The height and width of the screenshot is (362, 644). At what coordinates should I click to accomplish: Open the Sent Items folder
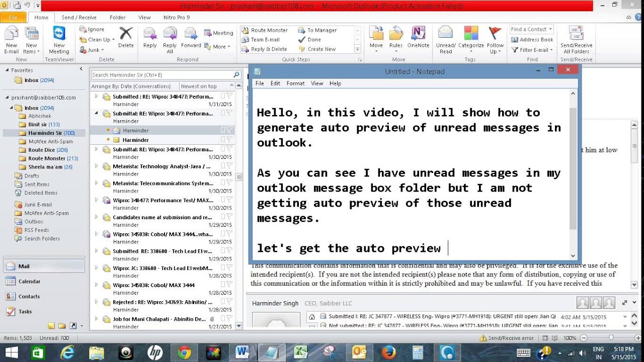(x=37, y=185)
